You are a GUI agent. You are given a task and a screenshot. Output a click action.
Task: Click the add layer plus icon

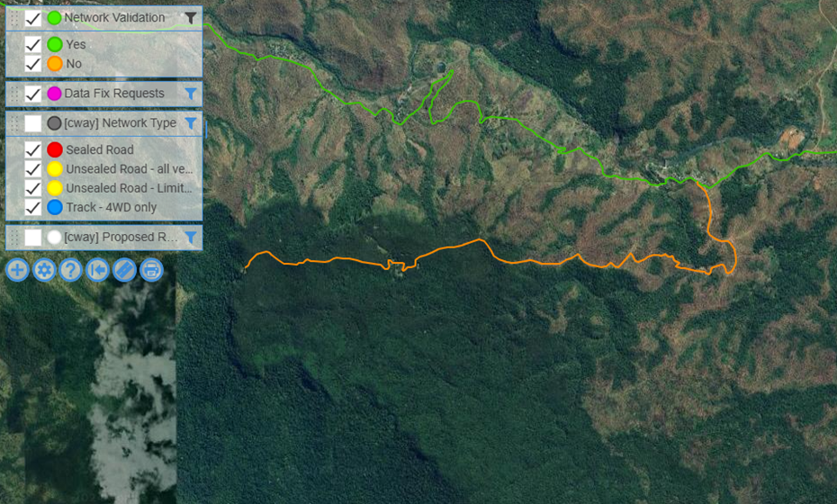click(x=17, y=270)
